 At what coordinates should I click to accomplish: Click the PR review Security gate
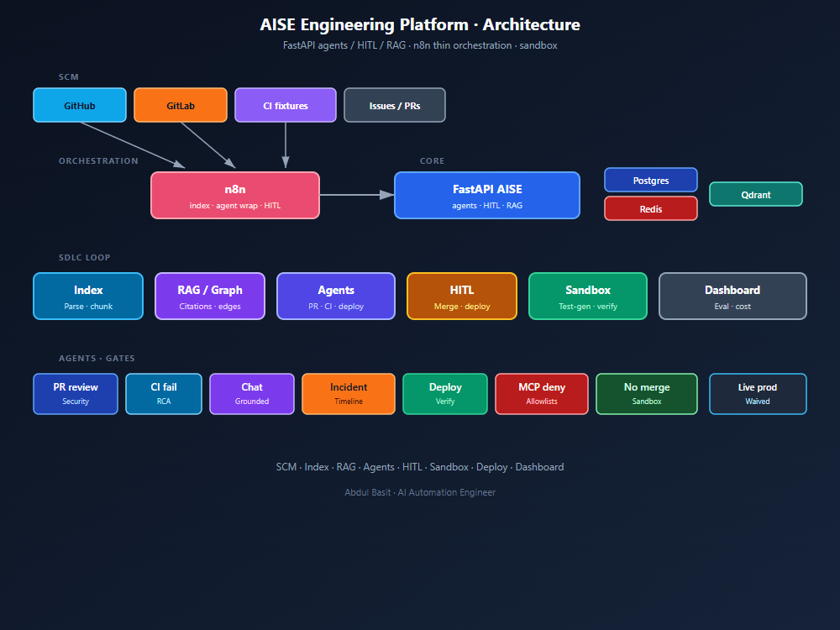[76, 394]
